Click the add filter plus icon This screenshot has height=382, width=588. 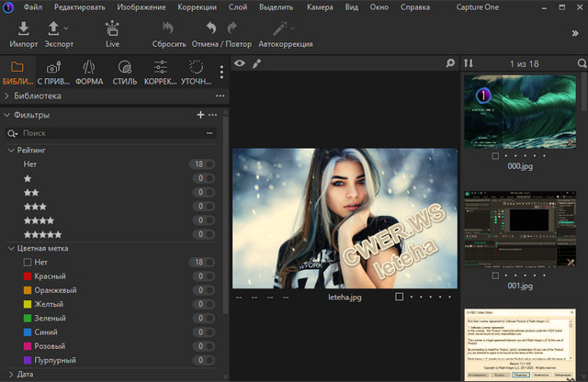pyautogui.click(x=200, y=115)
